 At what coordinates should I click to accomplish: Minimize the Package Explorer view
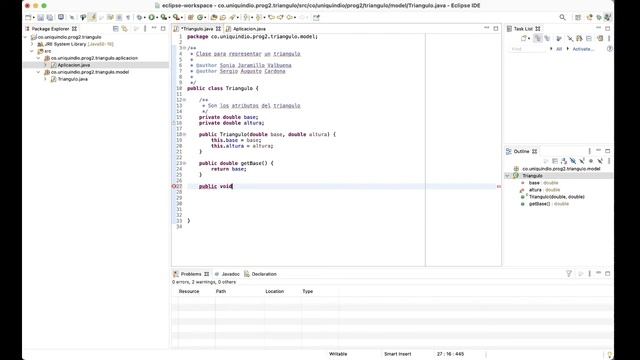tap(154, 28)
